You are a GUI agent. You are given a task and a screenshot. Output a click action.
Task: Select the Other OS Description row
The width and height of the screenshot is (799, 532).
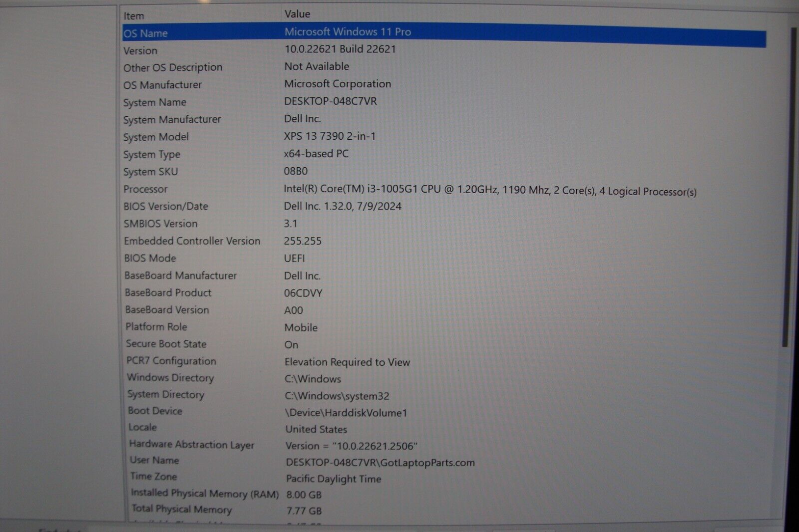pos(173,68)
